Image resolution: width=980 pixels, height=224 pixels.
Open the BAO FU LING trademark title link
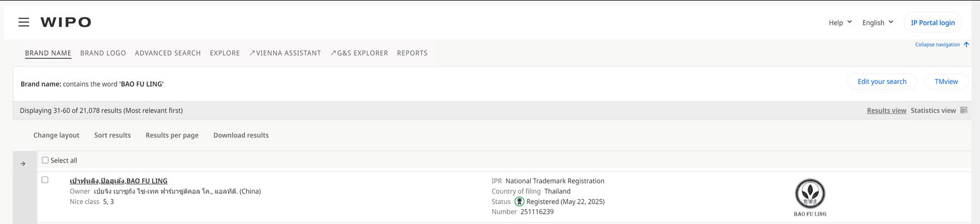pyautogui.click(x=119, y=181)
